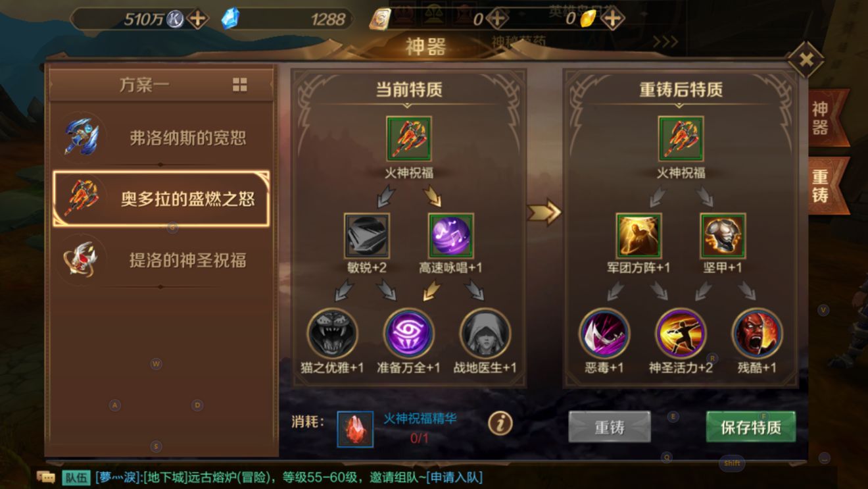Click the gray 重铸 button

click(610, 427)
